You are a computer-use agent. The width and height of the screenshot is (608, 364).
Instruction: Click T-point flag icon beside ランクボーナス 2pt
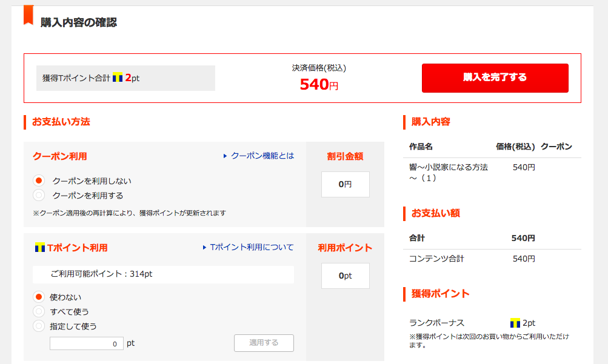(x=515, y=323)
